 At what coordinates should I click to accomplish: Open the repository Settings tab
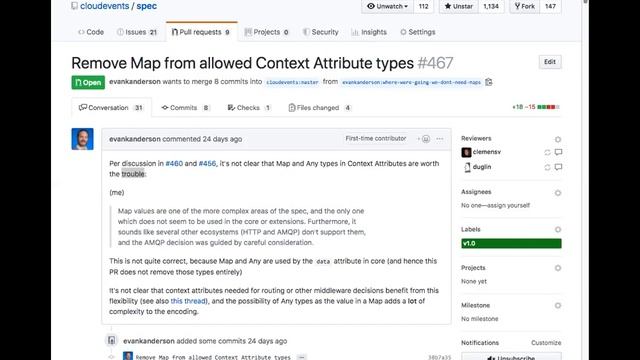point(418,32)
